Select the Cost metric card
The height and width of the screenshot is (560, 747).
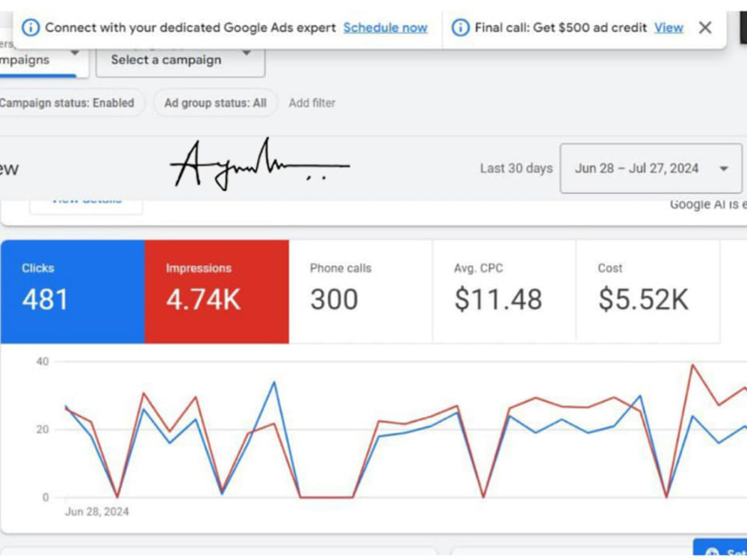click(648, 291)
